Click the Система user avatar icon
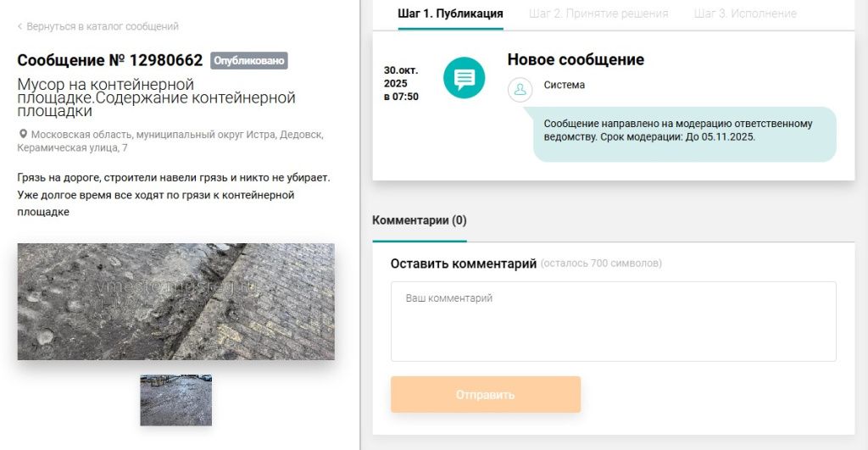This screenshot has width=868, height=450. pos(520,89)
